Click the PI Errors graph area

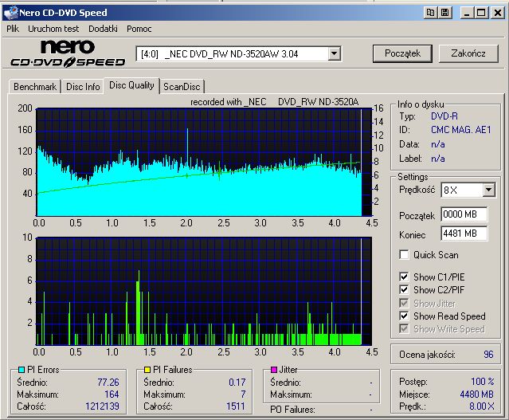click(204, 162)
